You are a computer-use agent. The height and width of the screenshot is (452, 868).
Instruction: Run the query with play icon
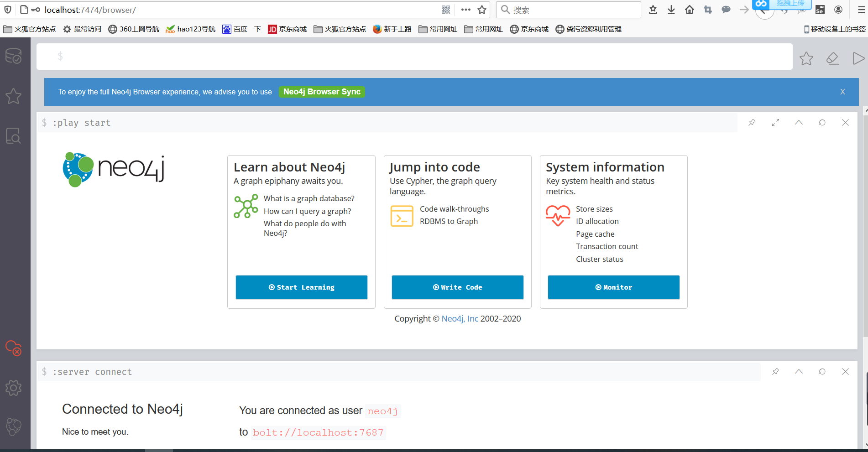click(858, 58)
